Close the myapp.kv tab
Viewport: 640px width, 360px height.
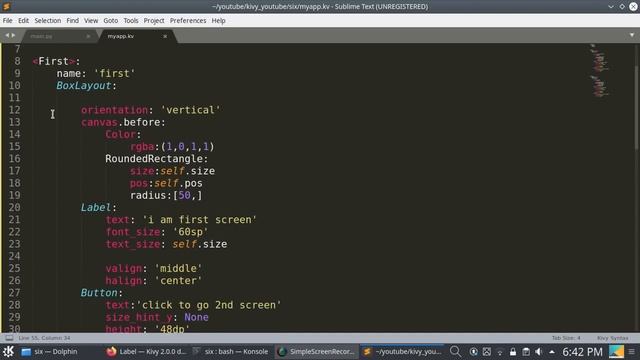[x=165, y=36]
